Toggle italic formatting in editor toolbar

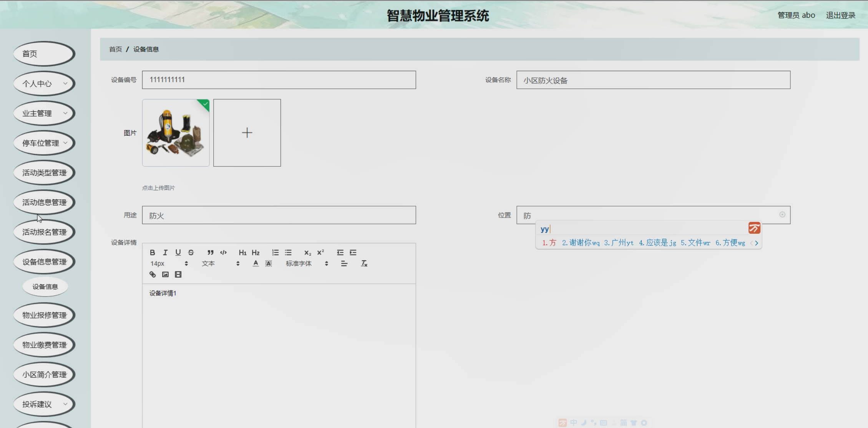tap(165, 253)
